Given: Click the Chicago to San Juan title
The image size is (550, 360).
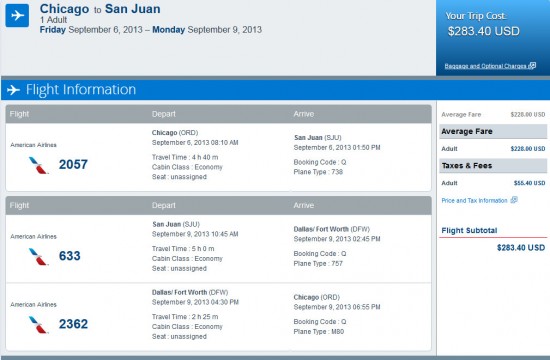Looking at the screenshot, I should (100, 9).
